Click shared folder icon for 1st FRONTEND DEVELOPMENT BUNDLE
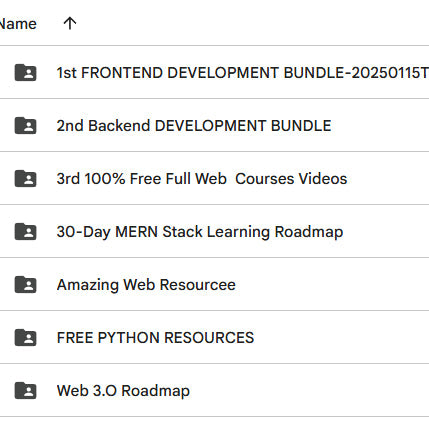Image resolution: width=429 pixels, height=429 pixels. (x=25, y=73)
